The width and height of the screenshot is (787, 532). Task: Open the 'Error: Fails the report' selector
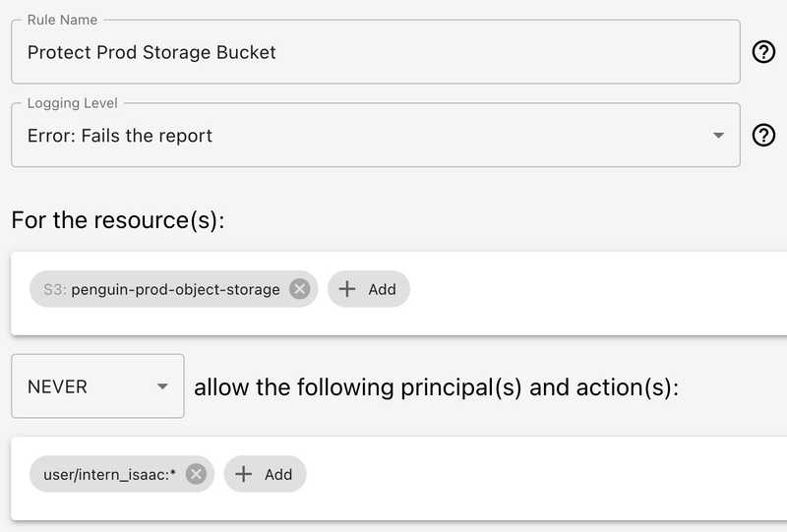(374, 136)
